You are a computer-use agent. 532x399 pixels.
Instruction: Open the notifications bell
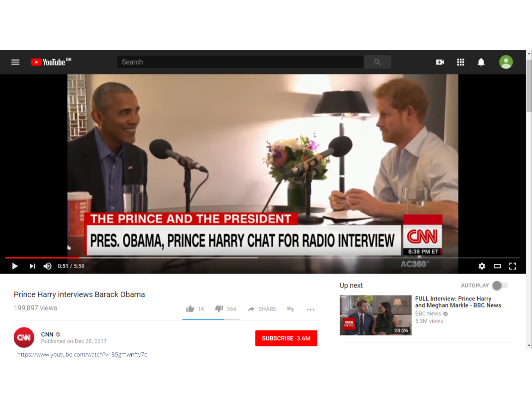tap(481, 62)
